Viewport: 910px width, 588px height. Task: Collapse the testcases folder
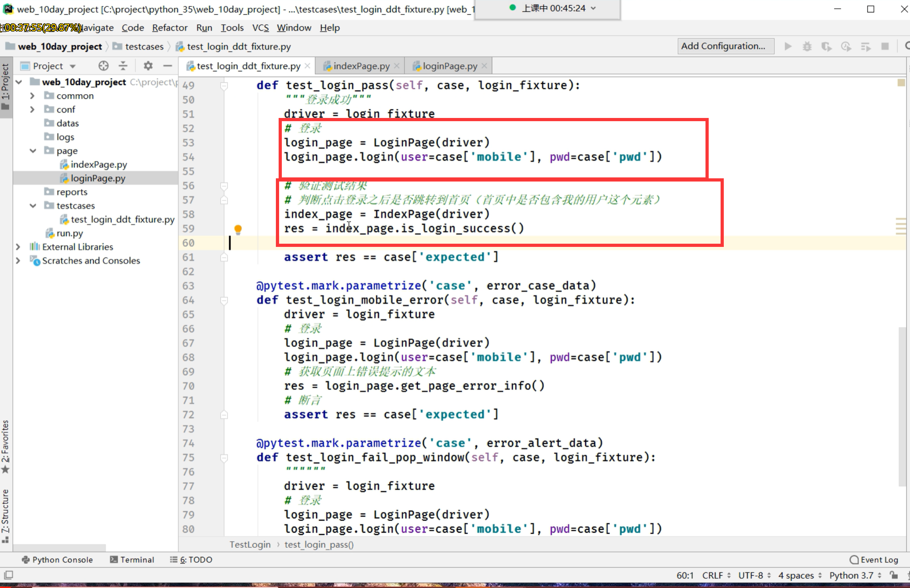coord(32,206)
